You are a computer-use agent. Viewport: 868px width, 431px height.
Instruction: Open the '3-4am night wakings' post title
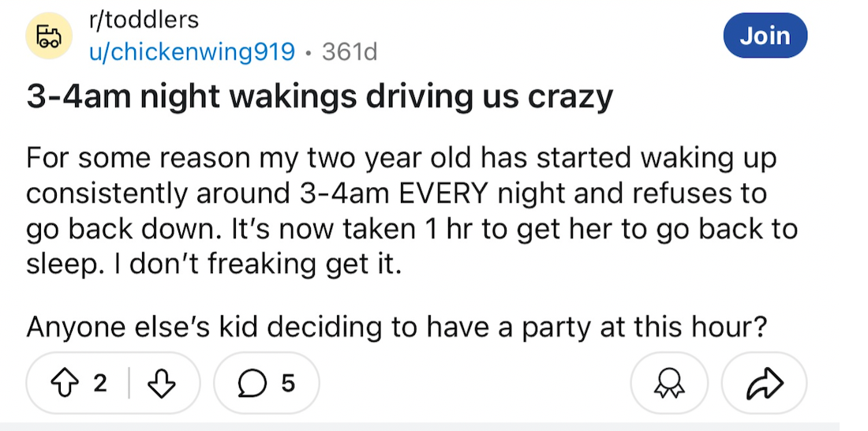(320, 97)
